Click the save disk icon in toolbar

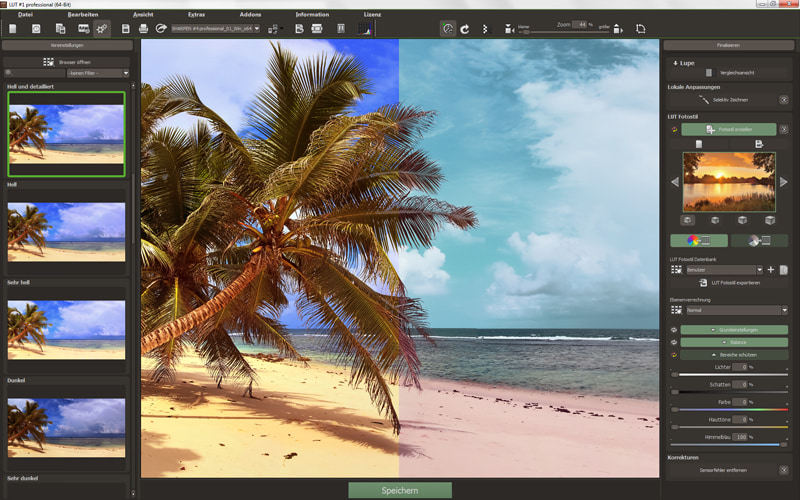point(126,29)
